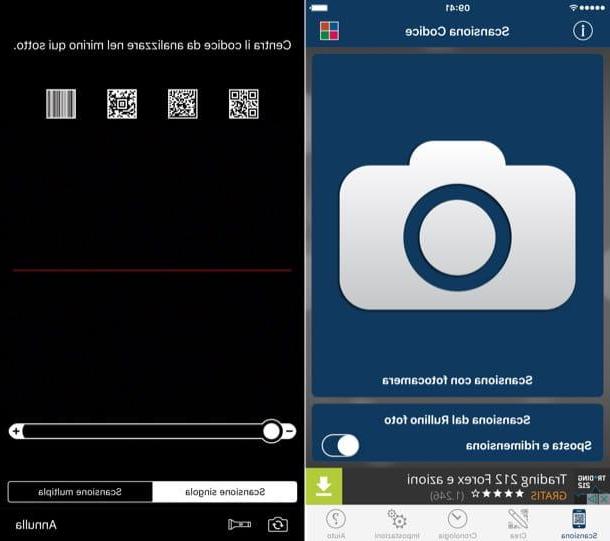610x541 pixels.
Task: Tap the large camera icon to scan
Action: point(457,226)
